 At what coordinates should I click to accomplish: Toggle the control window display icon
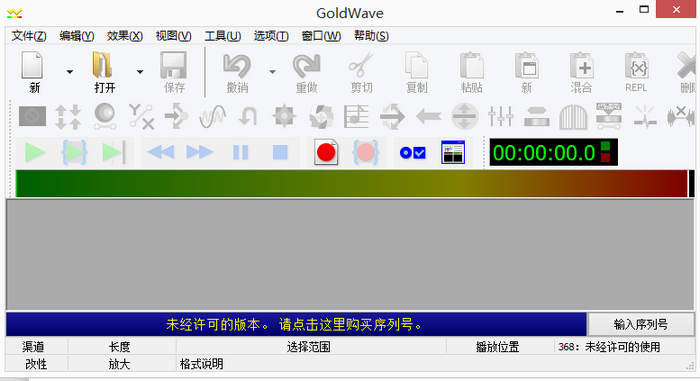click(x=453, y=153)
